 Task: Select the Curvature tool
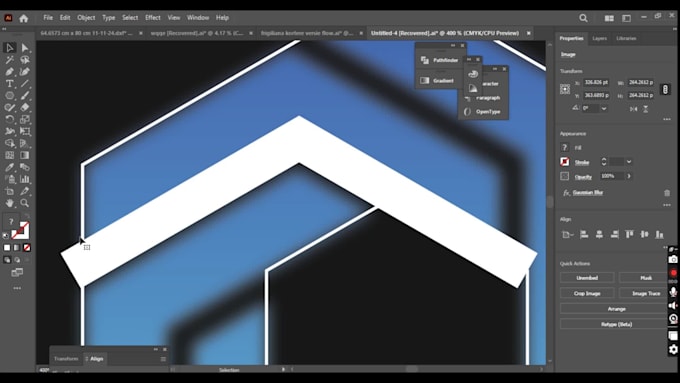click(25, 72)
